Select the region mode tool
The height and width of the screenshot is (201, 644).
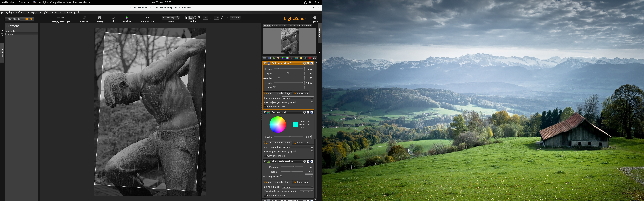tap(199, 17)
